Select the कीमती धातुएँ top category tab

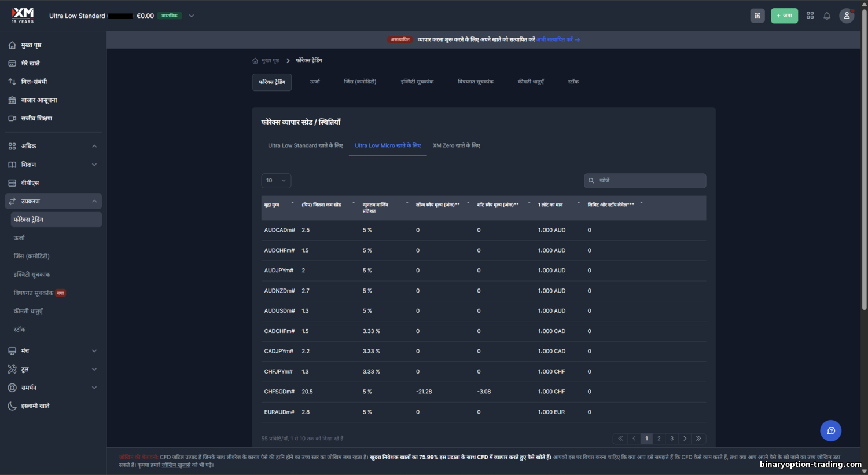pos(530,82)
